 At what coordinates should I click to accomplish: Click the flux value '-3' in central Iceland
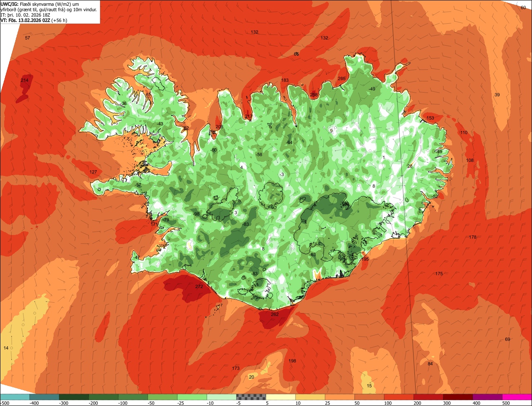click(x=282, y=174)
